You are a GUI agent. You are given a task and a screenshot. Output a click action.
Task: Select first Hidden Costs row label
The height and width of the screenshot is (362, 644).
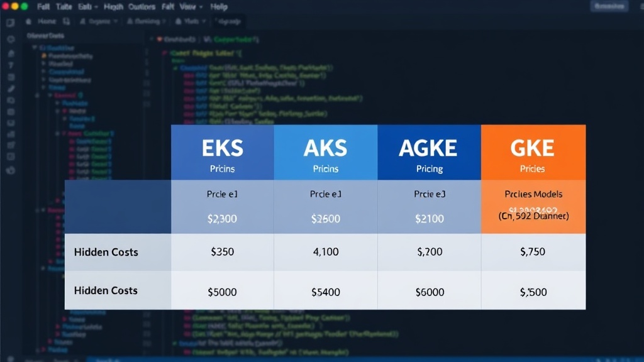point(106,252)
